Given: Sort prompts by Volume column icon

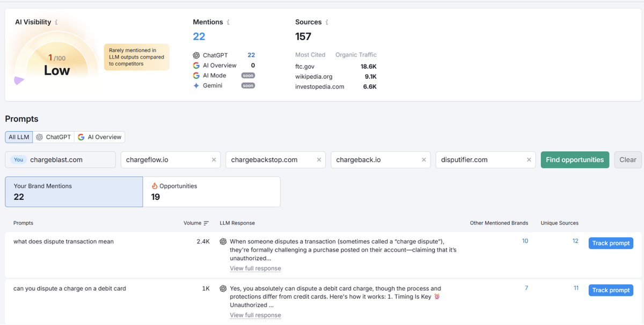Looking at the screenshot, I should point(206,223).
